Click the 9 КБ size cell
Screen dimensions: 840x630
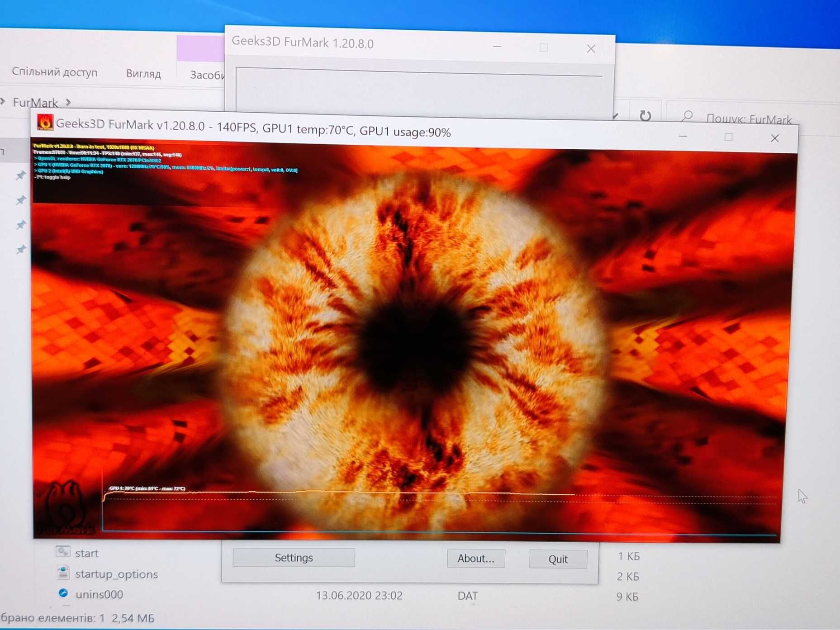click(627, 597)
